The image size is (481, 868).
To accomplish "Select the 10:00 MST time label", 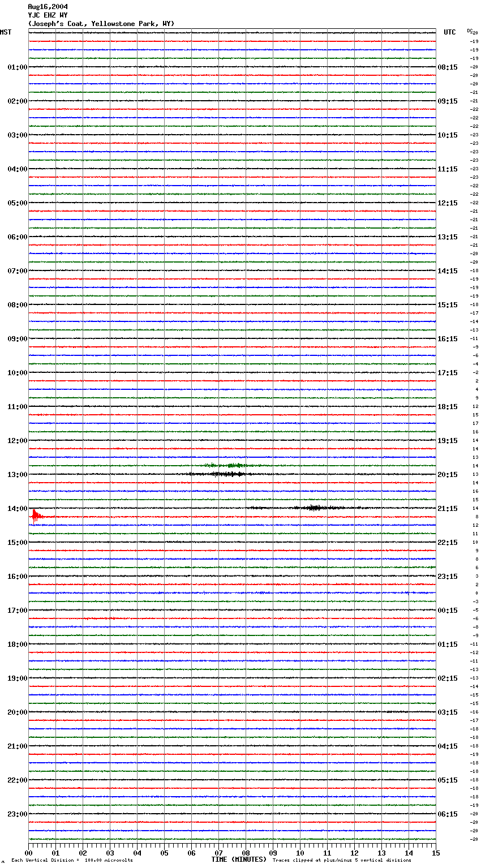I will point(17,373).
